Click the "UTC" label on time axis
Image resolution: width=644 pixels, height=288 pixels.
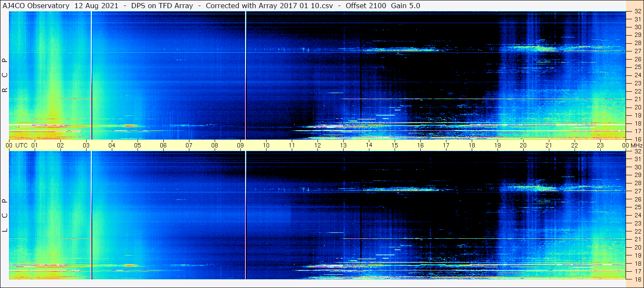point(21,145)
